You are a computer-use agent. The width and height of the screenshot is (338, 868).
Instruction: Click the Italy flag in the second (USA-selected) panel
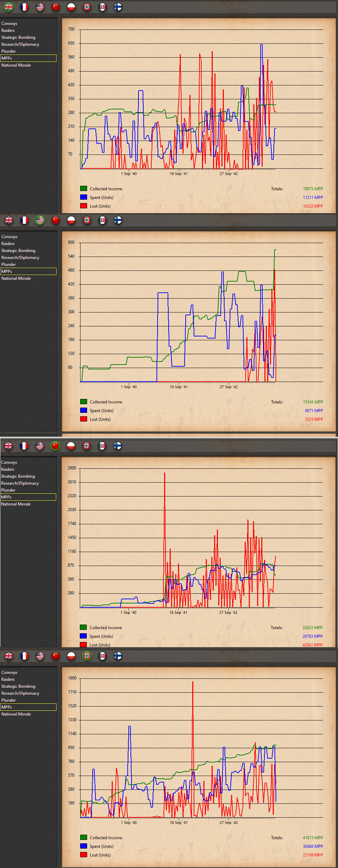point(102,220)
